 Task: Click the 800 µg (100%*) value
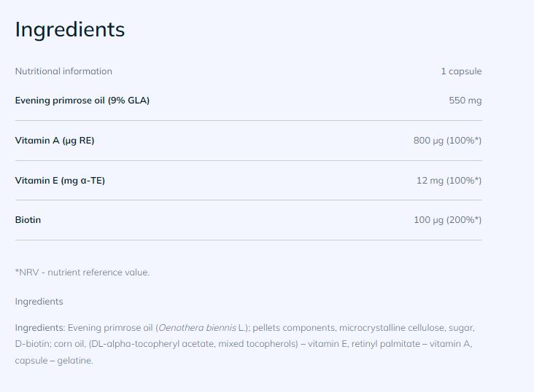point(447,141)
